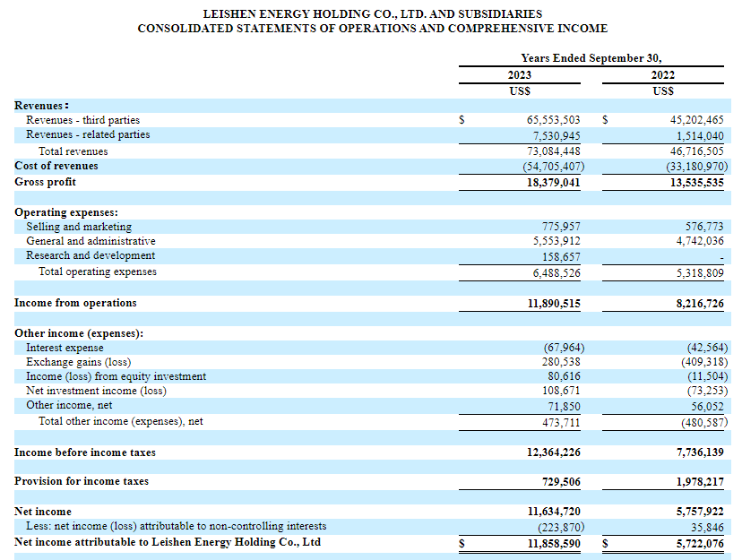Select income from operations 11,890,515
The height and width of the screenshot is (560, 742).
point(554,304)
